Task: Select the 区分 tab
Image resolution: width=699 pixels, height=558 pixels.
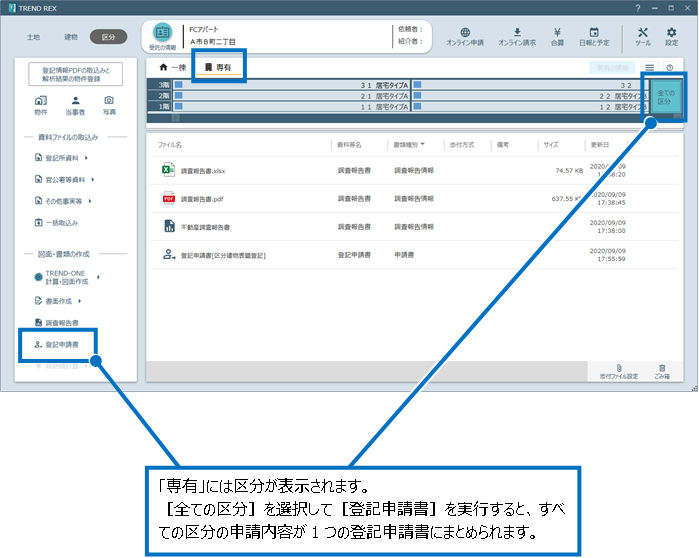Action: 108,37
